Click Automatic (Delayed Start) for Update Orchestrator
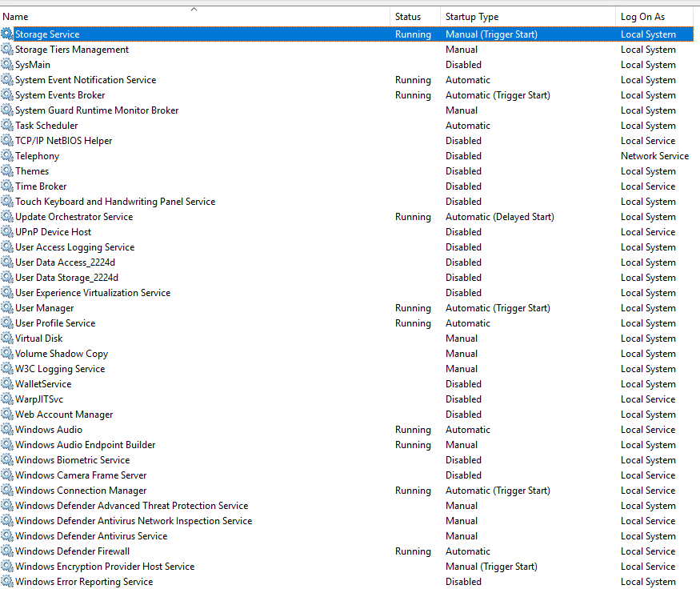Screen dimensions: 700x589 tap(499, 216)
